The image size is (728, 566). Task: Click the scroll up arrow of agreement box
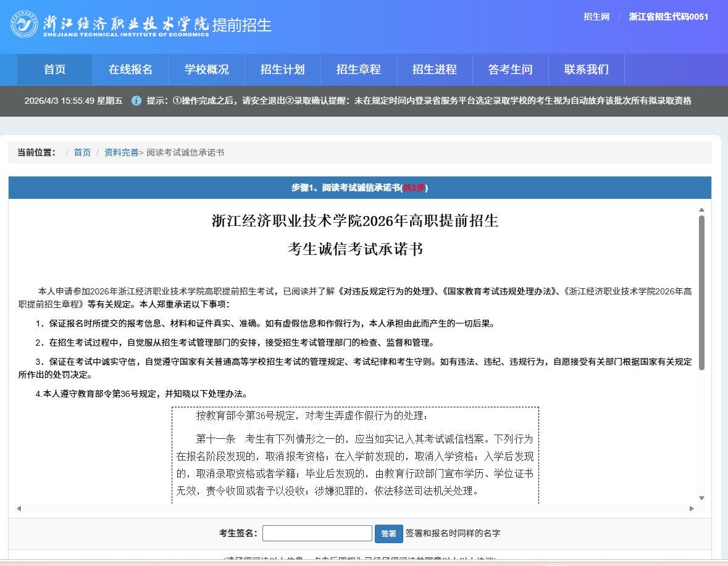(x=701, y=210)
